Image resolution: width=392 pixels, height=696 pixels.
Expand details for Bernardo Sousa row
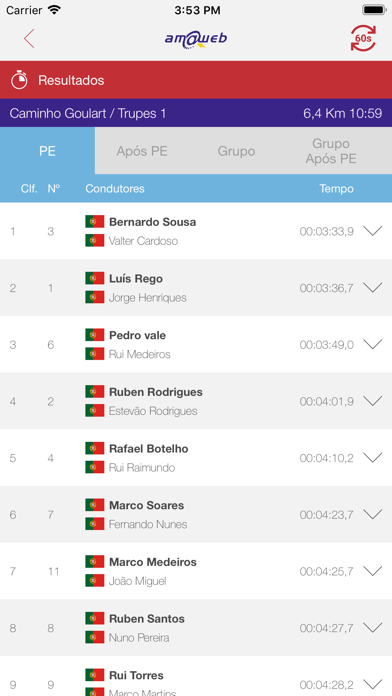pyautogui.click(x=372, y=231)
